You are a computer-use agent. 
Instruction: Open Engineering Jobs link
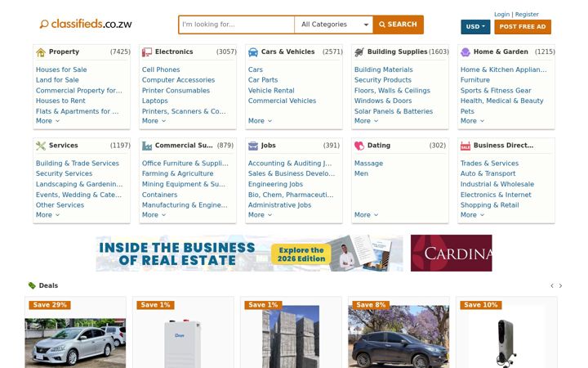(275, 184)
